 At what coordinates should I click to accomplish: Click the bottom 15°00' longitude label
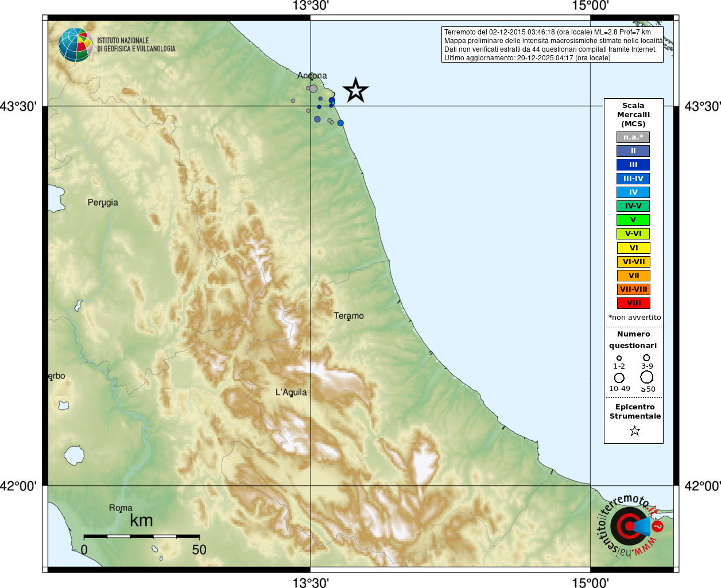tap(590, 582)
